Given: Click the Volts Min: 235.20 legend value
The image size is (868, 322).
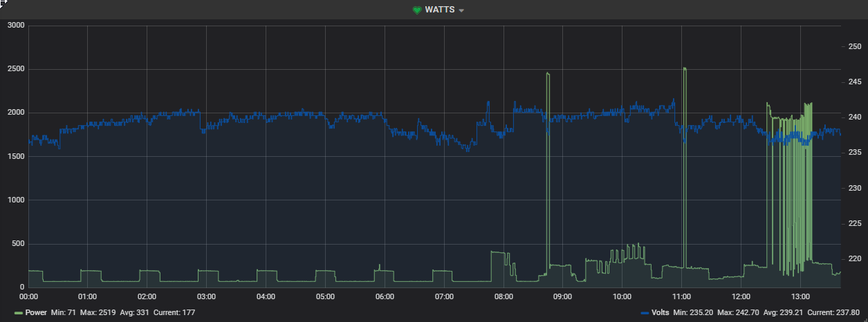Looking at the screenshot, I should tap(692, 313).
